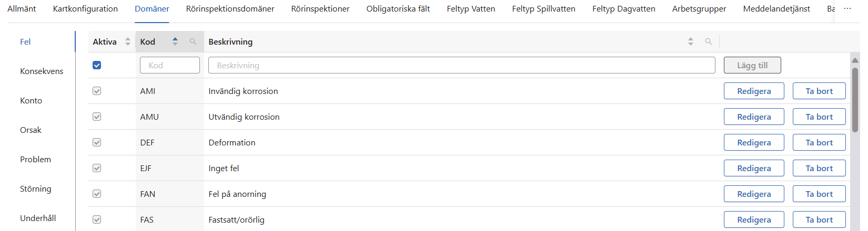This screenshot has height=231, width=868.
Task: Sort by the Kod column arrows
Action: pos(175,41)
